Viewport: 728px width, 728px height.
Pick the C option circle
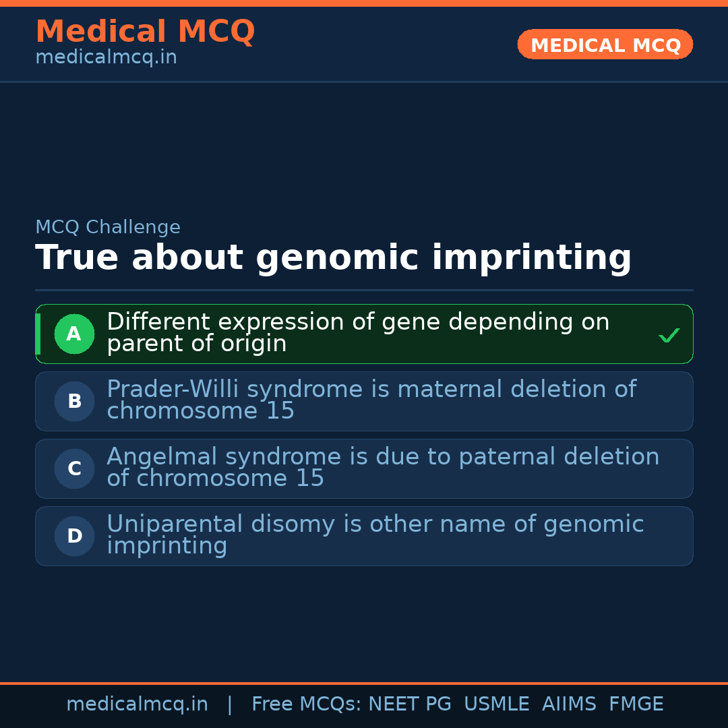click(x=74, y=468)
